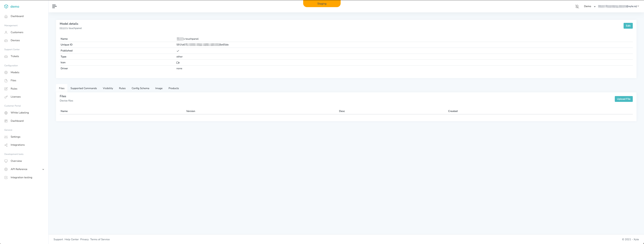Click the Upload File button
The width and height of the screenshot is (644, 244).
click(624, 99)
